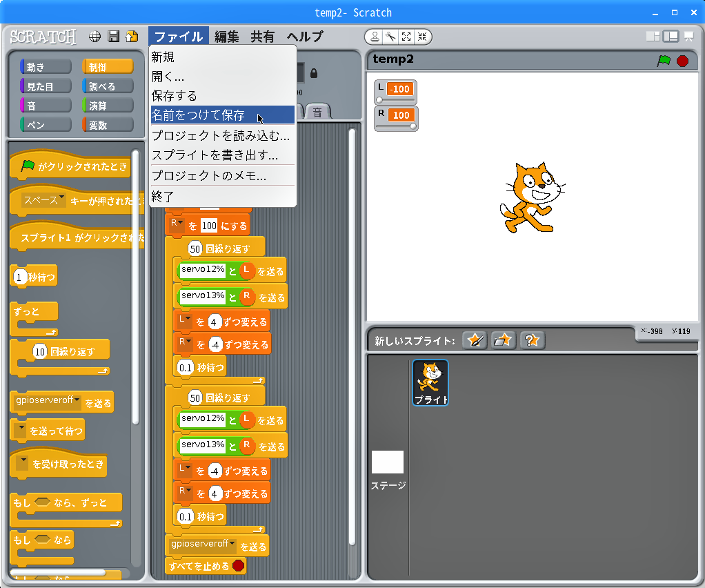Open the 共有 menu
The height and width of the screenshot is (588, 705).
pyautogui.click(x=263, y=37)
